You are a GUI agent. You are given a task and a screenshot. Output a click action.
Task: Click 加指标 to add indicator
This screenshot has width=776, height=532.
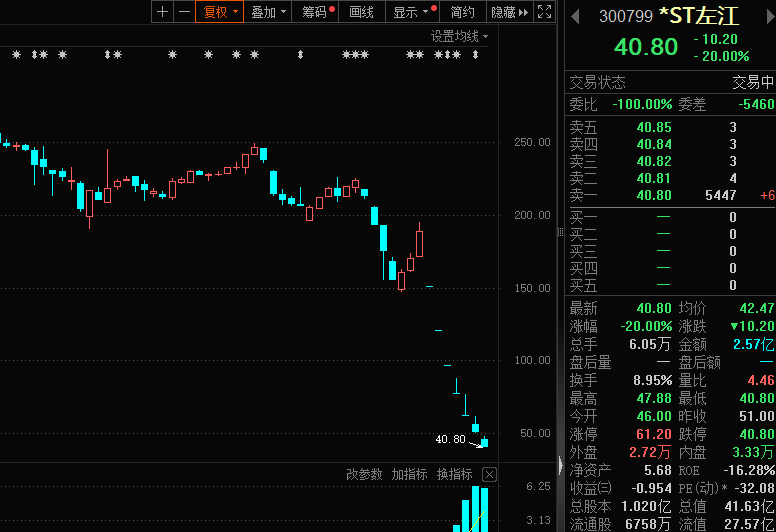click(409, 474)
